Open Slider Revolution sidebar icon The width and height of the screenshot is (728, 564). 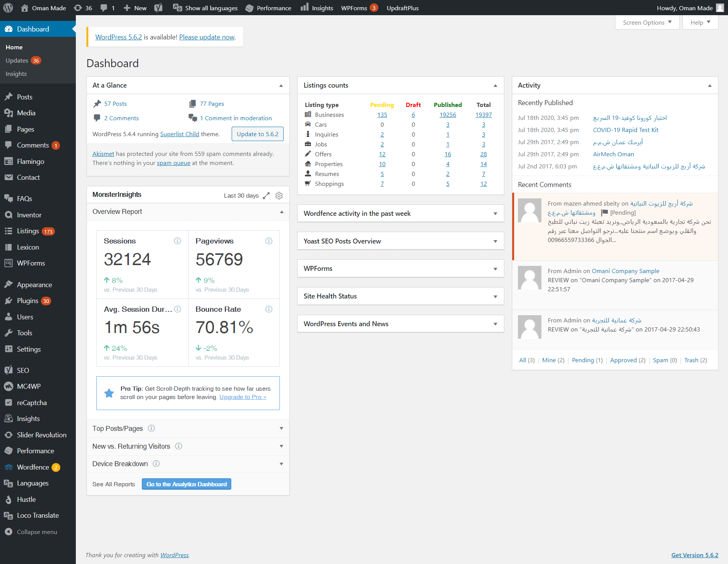point(8,435)
